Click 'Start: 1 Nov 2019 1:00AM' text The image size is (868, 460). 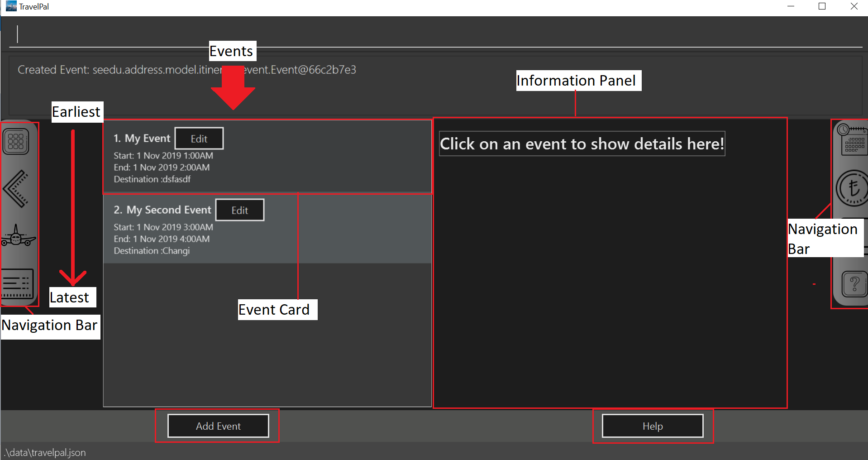[163, 156]
